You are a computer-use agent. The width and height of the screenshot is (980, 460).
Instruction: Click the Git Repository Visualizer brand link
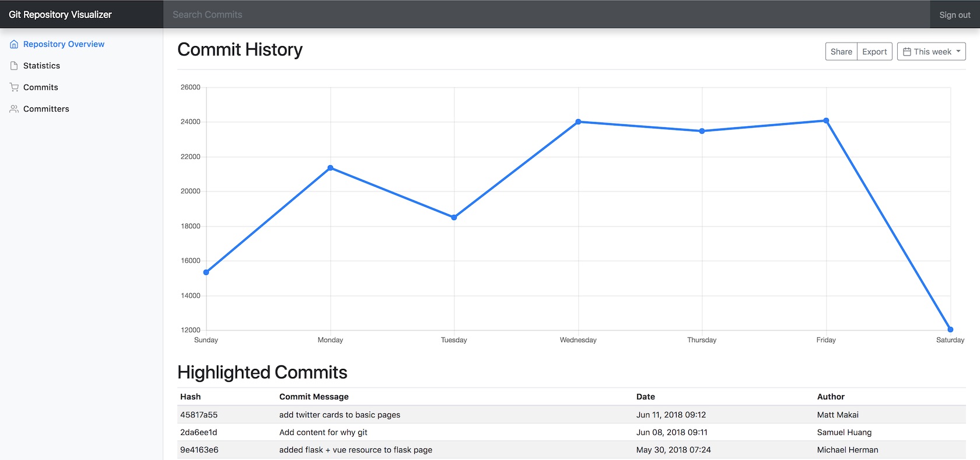point(60,15)
